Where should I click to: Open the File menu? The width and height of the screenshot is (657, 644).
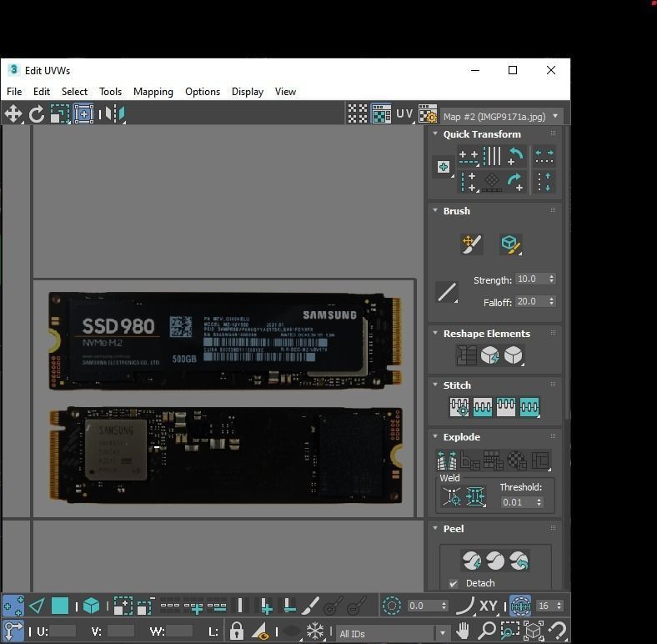[14, 92]
